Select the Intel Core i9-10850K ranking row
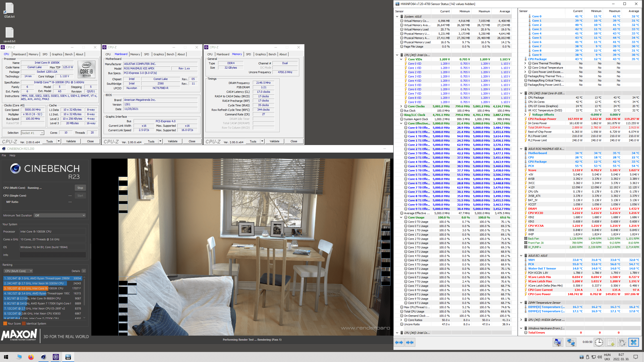Viewport: 644px width, 362px height. point(43,288)
